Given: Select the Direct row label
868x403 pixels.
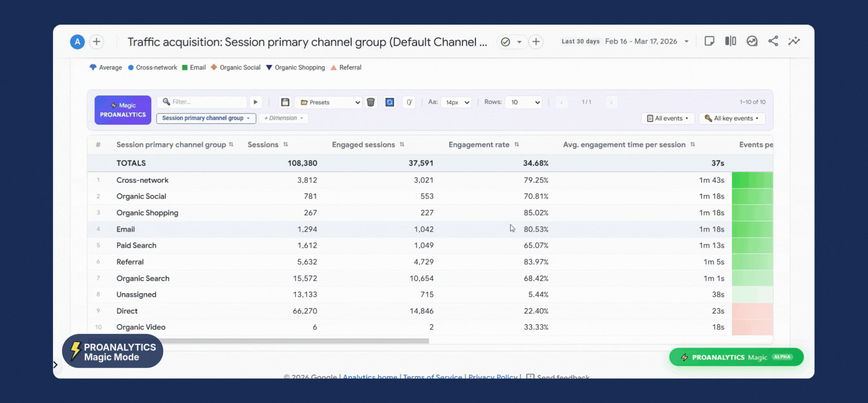Looking at the screenshot, I should pos(127,311).
